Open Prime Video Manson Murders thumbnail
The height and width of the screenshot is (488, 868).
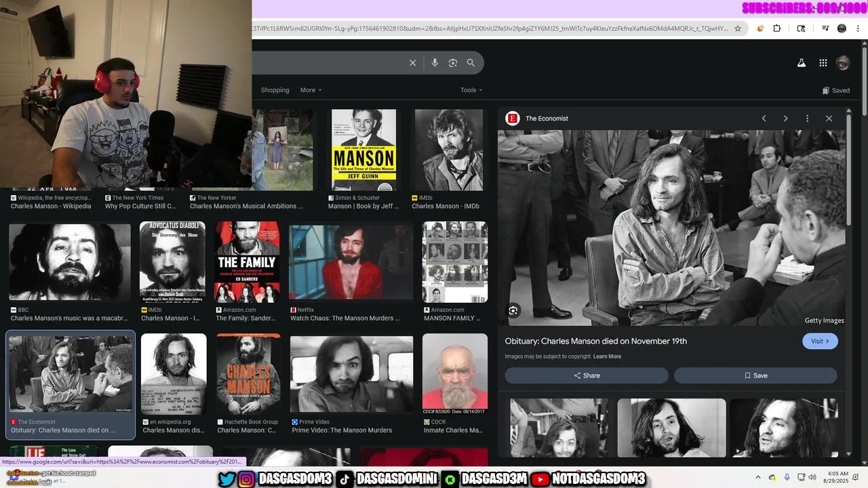tap(351, 374)
